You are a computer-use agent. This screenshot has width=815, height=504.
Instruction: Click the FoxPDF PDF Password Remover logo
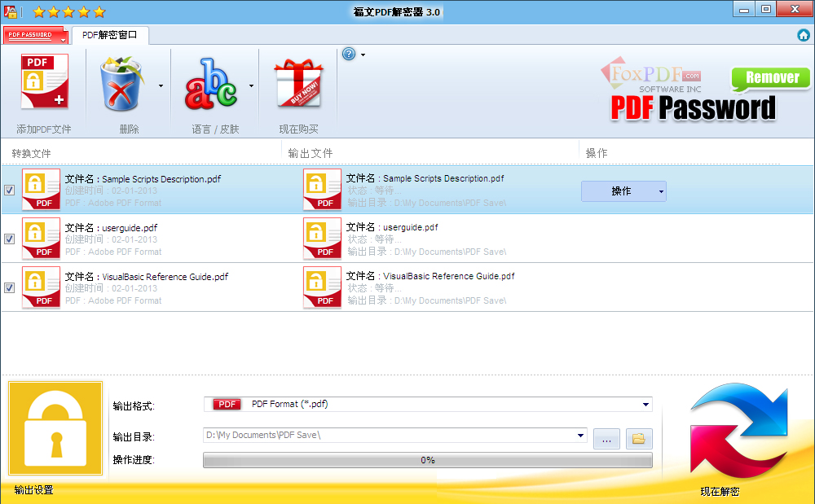(705, 89)
